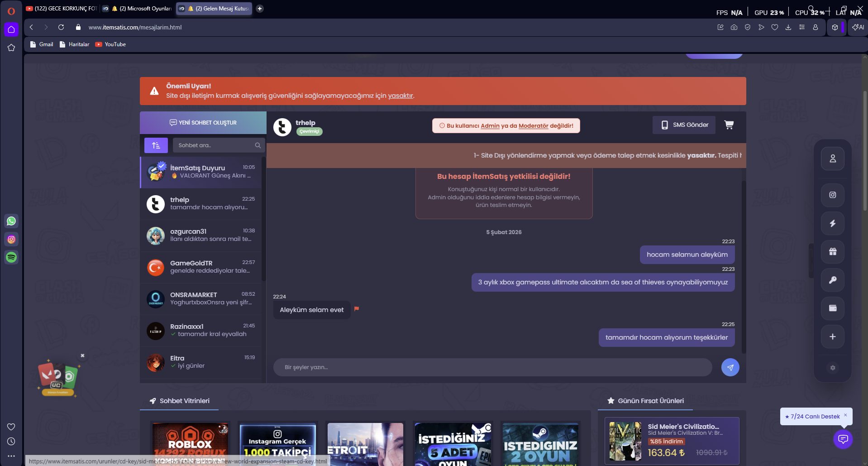
Task: Reload the current page
Action: tap(61, 27)
